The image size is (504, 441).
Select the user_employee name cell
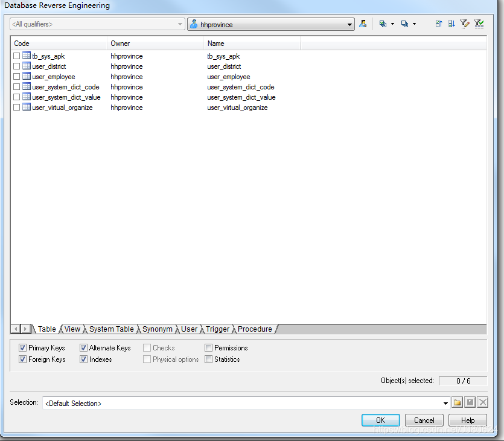[x=229, y=77]
